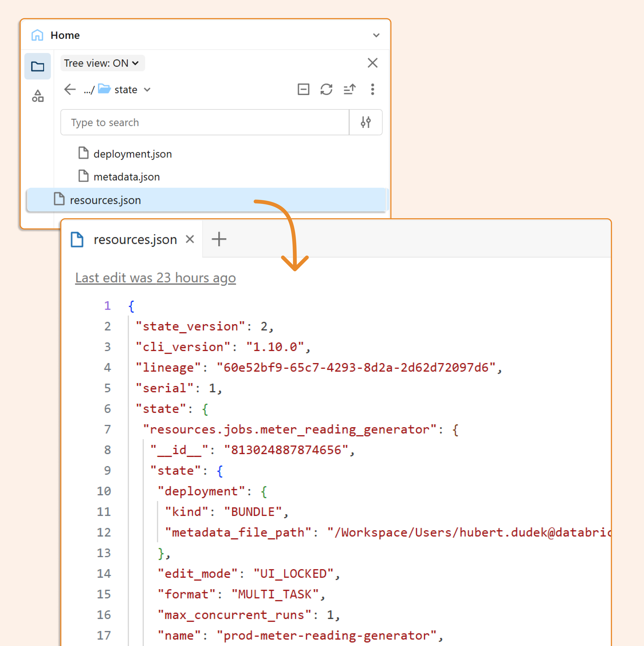Open deployment.json file
Viewport: 644px width, 646px height.
point(132,154)
